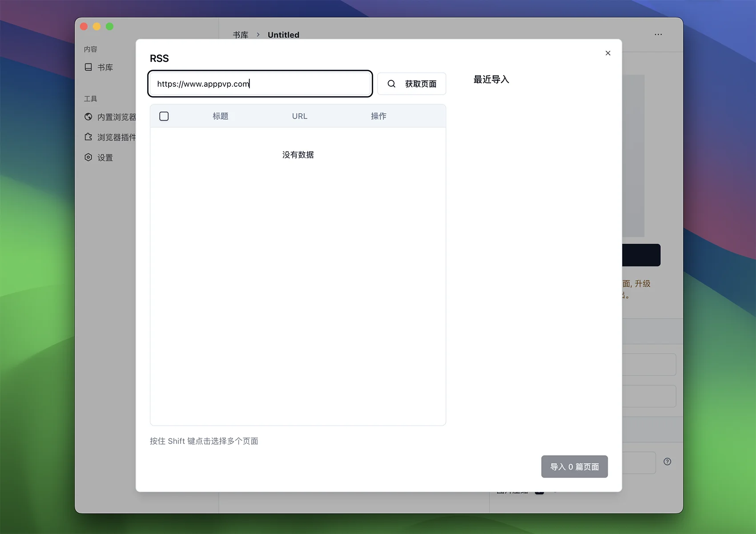This screenshot has height=534, width=756.
Task: Open the 内置浏览器 globe icon in sidebar
Action: coord(88,117)
